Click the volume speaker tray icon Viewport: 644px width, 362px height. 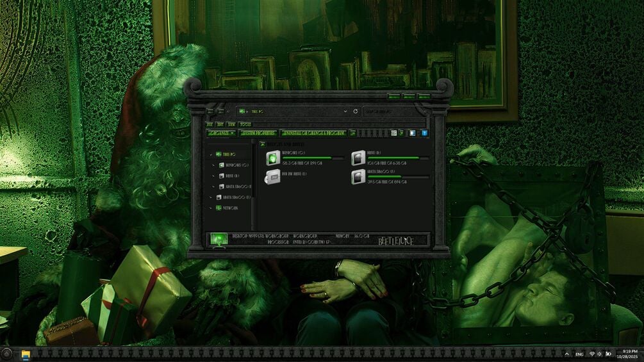[600, 354]
